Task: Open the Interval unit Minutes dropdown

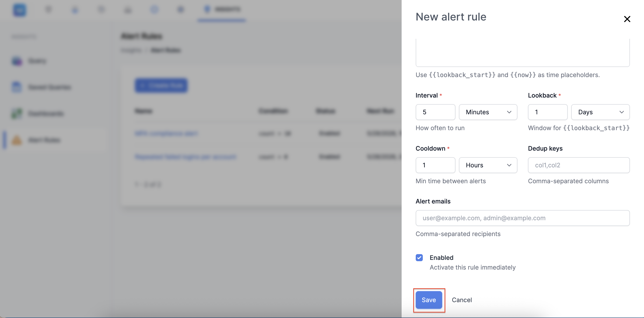Action: pyautogui.click(x=488, y=112)
